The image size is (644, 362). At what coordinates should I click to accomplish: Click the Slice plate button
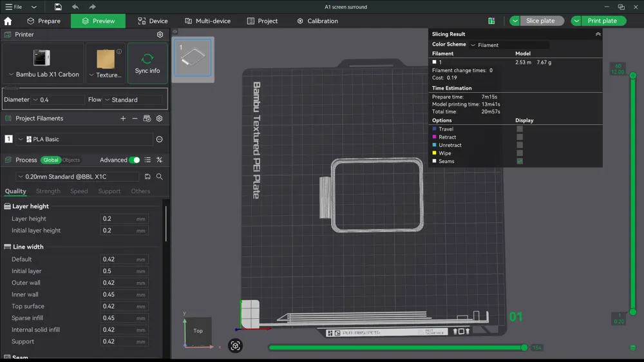542,21
